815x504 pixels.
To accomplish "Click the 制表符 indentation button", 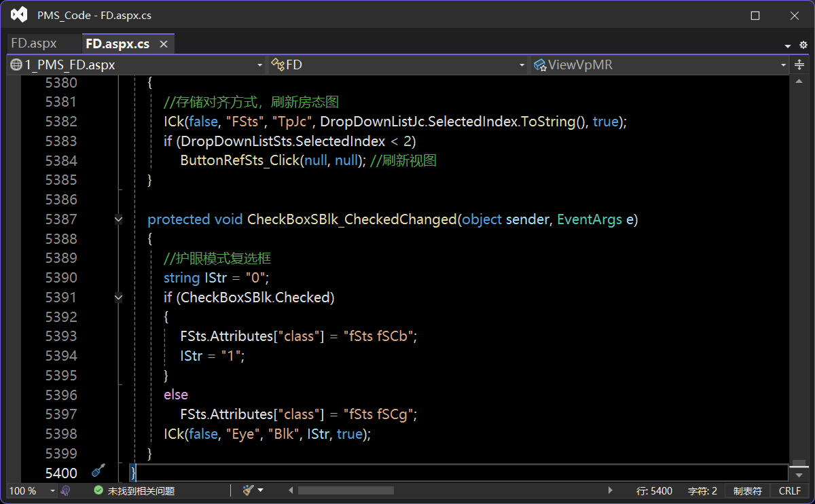I will click(x=748, y=490).
